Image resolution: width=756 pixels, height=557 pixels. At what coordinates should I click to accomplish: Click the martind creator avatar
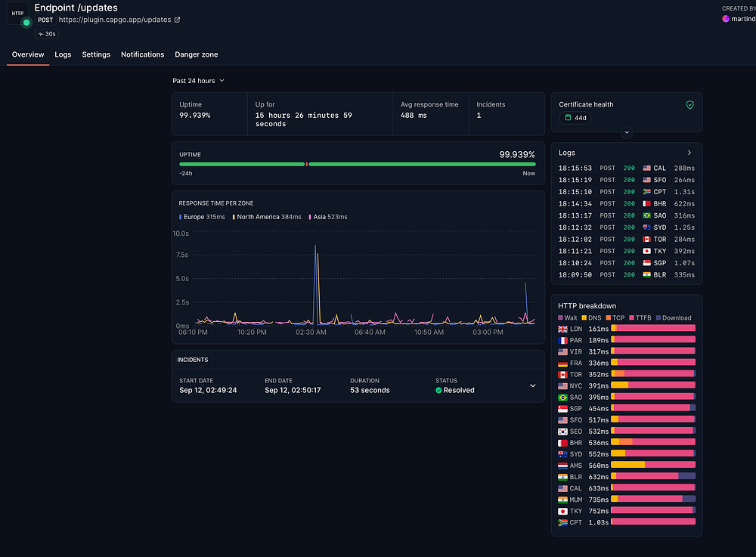(x=726, y=18)
